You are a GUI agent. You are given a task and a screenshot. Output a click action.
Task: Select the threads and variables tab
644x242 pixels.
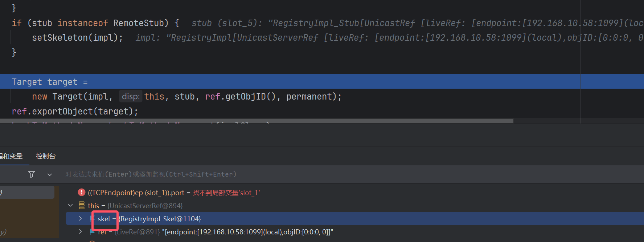[x=11, y=156]
